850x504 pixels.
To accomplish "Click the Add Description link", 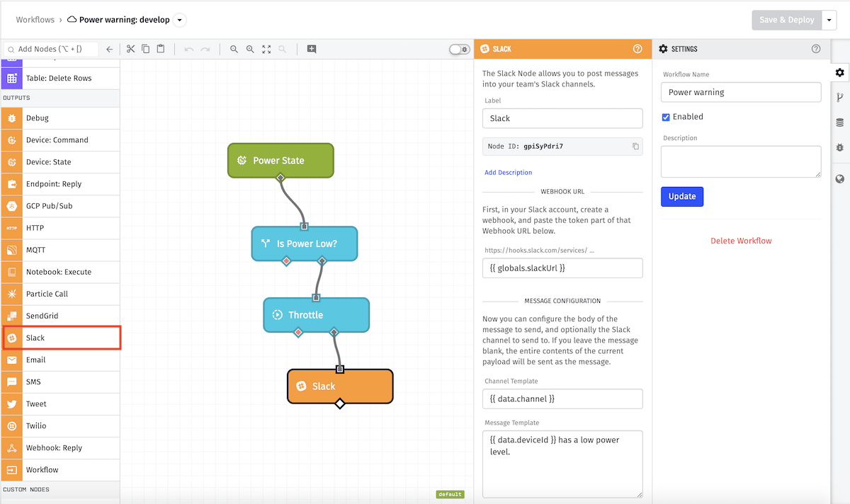I will click(508, 172).
